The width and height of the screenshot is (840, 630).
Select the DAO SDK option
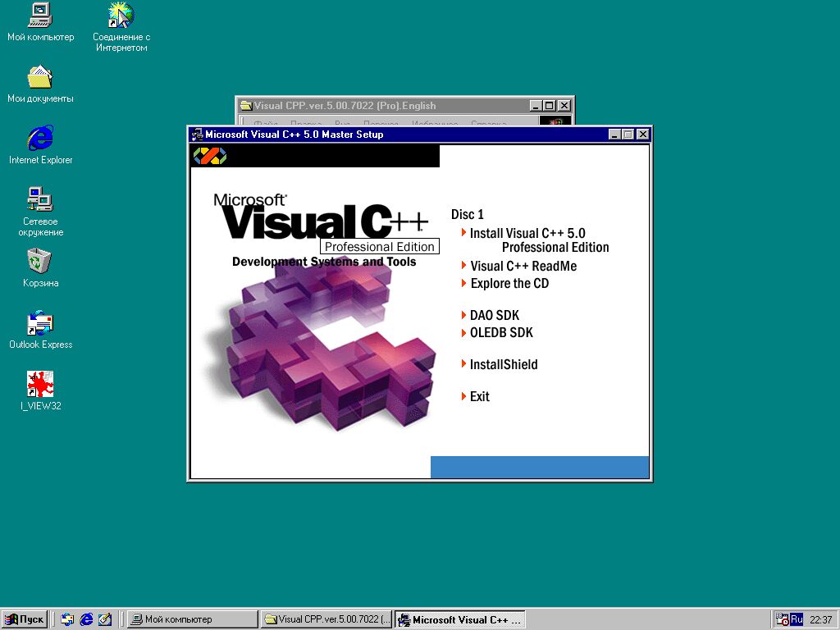pyautogui.click(x=491, y=315)
